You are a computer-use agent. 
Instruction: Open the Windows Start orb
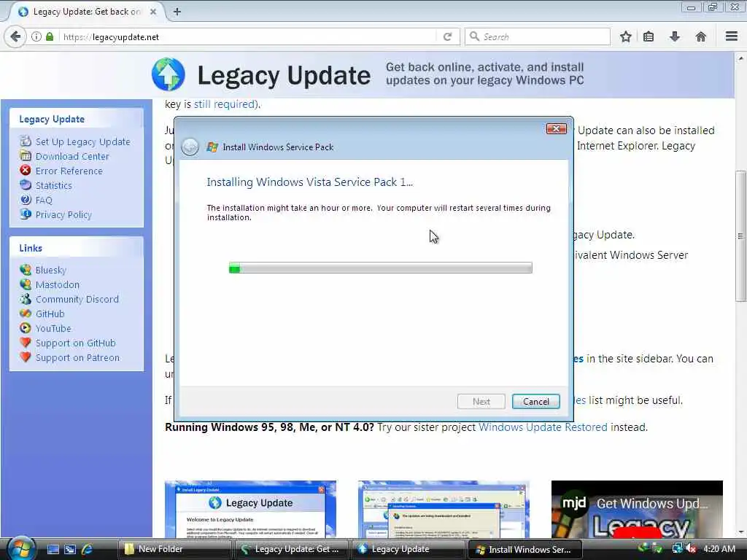[x=20, y=549]
